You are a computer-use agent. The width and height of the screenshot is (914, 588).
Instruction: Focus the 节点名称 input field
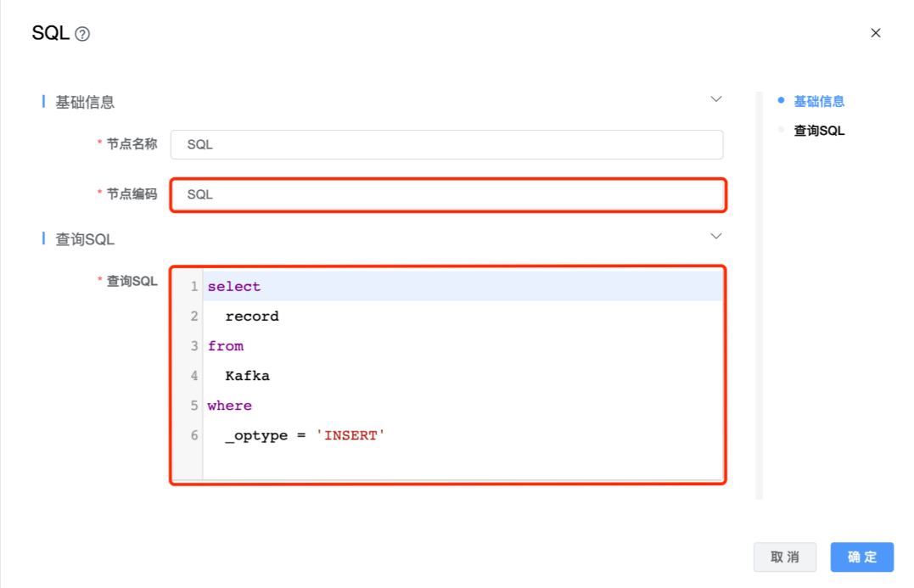(446, 144)
